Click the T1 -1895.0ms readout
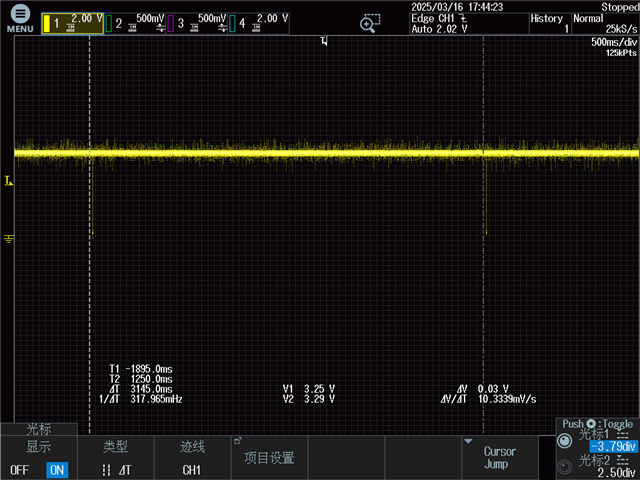This screenshot has height=480, width=640. [x=141, y=369]
